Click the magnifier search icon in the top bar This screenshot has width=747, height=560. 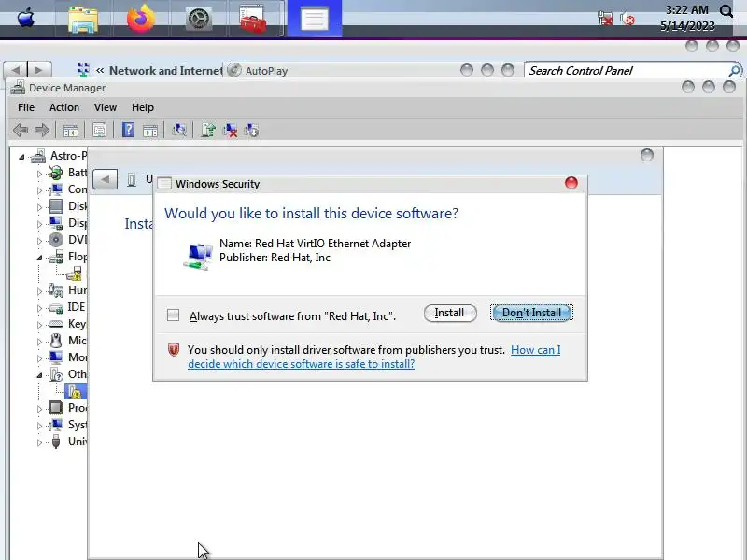point(726,11)
